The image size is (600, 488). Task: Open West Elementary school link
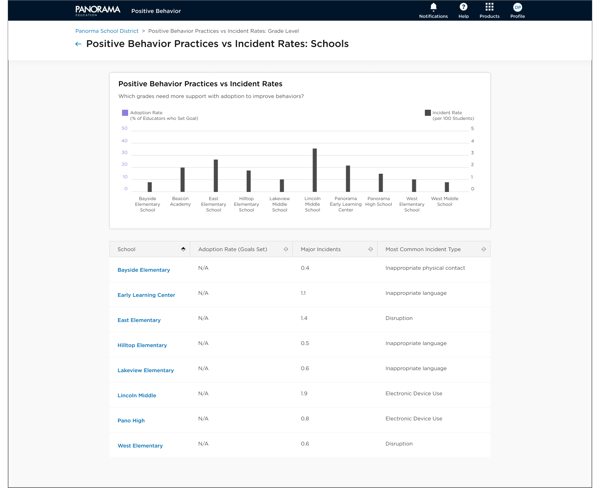pyautogui.click(x=140, y=446)
